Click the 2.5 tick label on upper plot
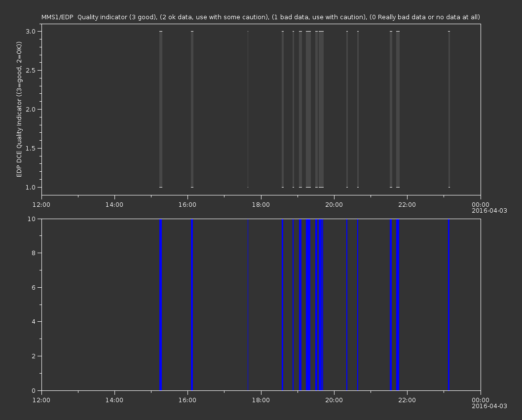 [30, 70]
